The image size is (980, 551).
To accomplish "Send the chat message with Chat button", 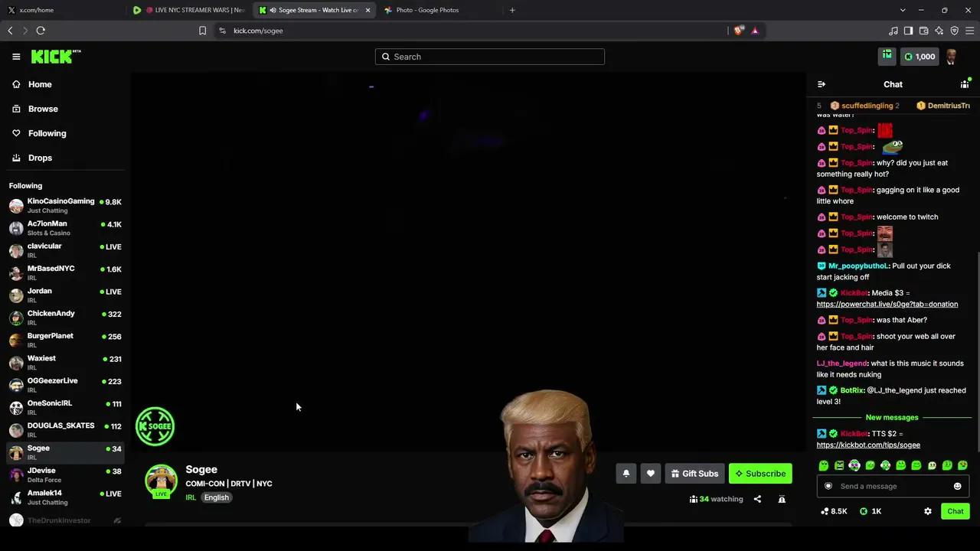I will tap(955, 511).
